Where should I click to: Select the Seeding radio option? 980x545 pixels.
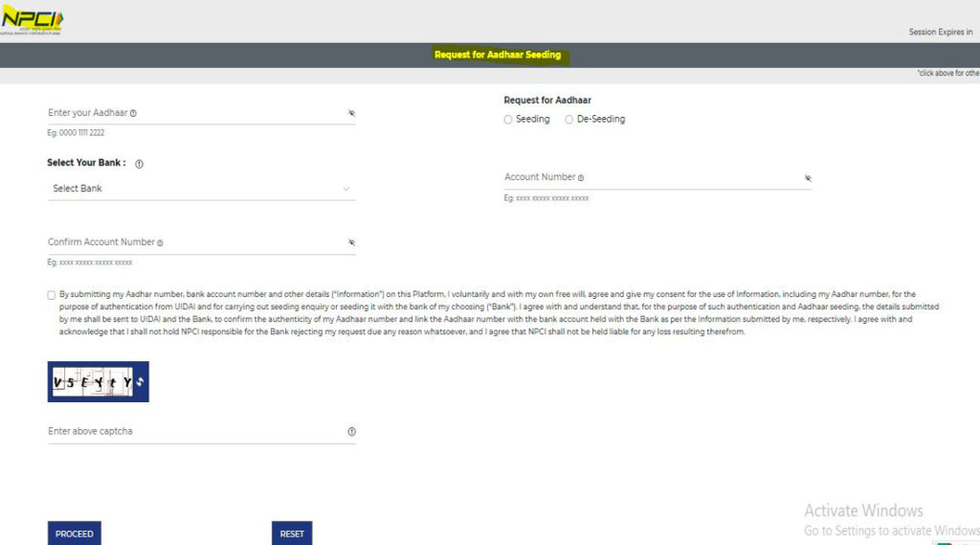tap(508, 120)
